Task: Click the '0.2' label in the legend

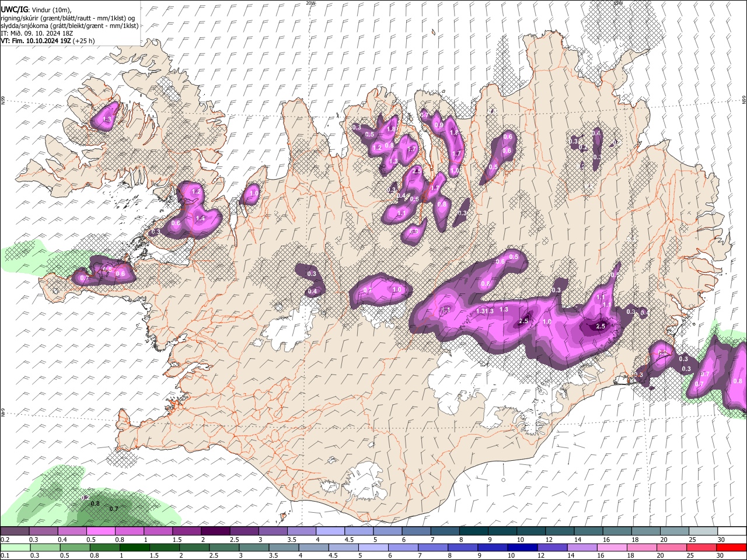Action: tap(4, 540)
